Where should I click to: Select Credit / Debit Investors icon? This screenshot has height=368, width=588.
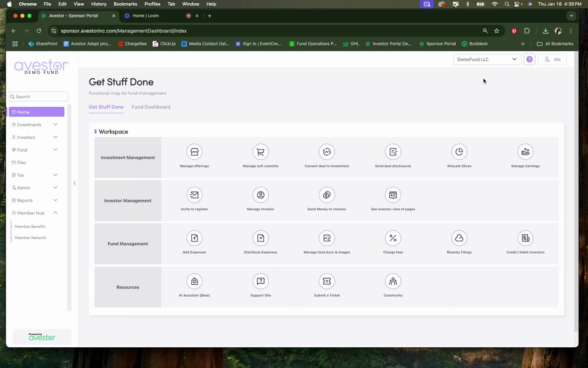(x=526, y=238)
